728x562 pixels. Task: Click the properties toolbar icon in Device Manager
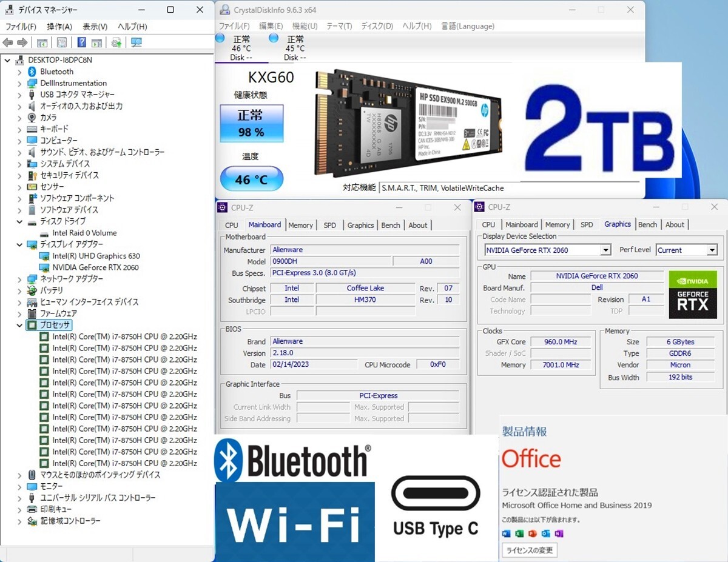[61, 42]
